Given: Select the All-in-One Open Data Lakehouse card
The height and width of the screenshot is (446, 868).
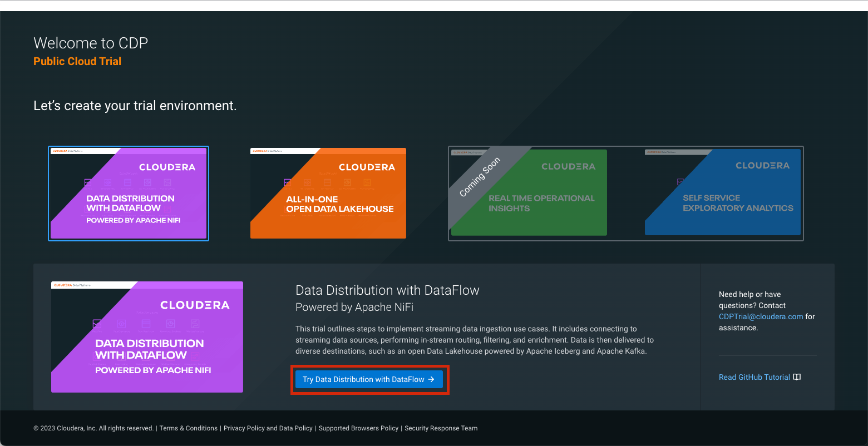Looking at the screenshot, I should click(328, 193).
